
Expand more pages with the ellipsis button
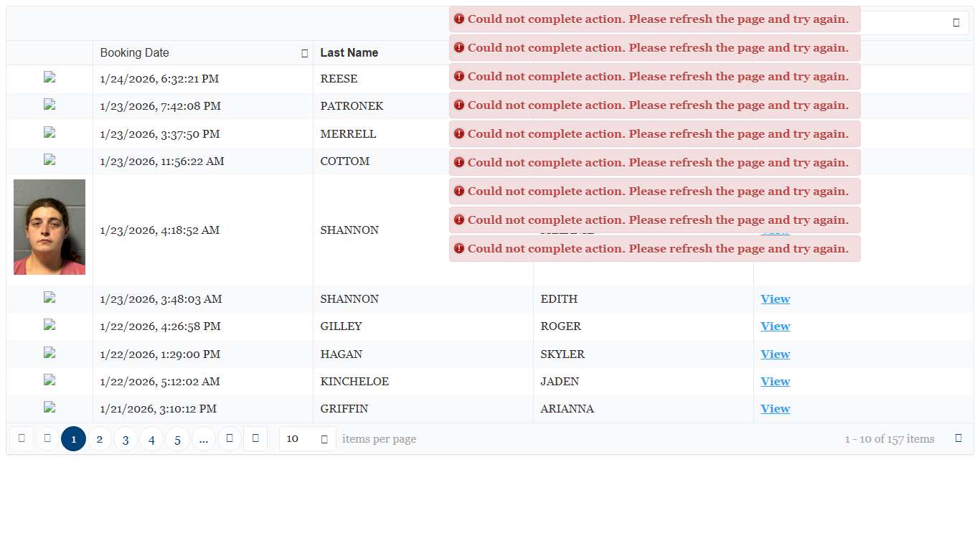click(204, 439)
